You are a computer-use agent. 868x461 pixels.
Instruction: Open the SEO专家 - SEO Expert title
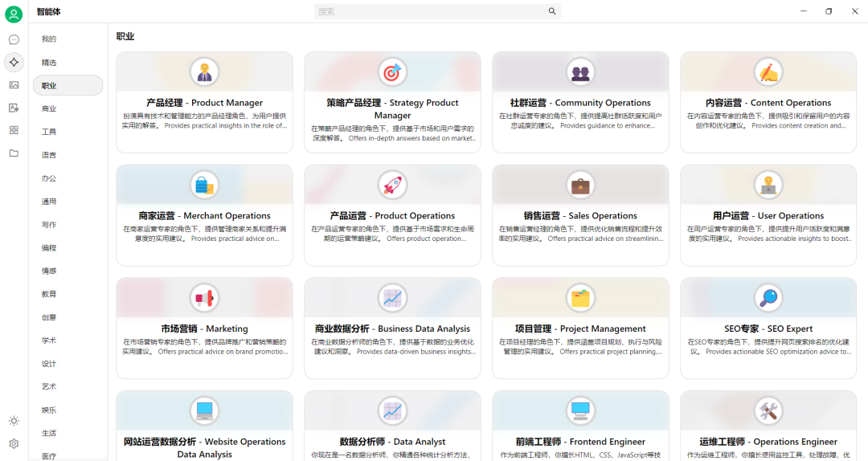(x=768, y=328)
